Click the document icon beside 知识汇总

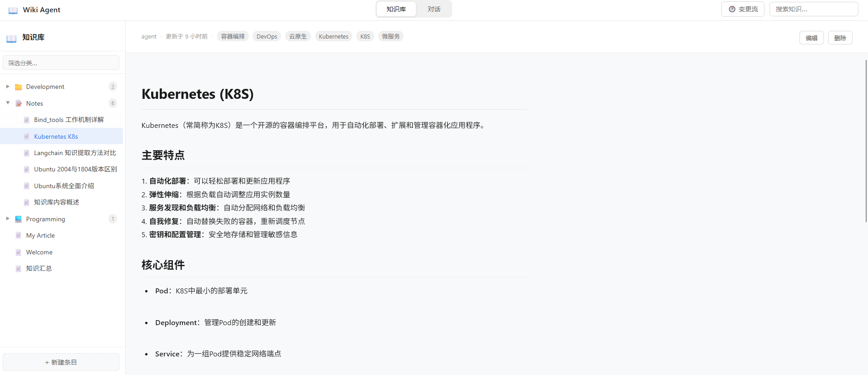click(x=19, y=268)
